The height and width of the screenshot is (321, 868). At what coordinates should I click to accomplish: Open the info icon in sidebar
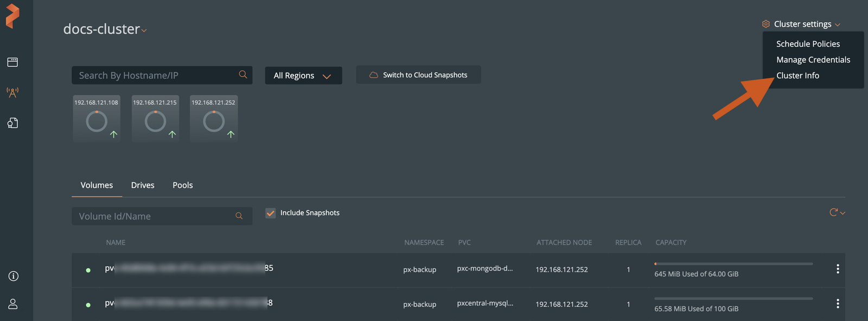point(14,276)
